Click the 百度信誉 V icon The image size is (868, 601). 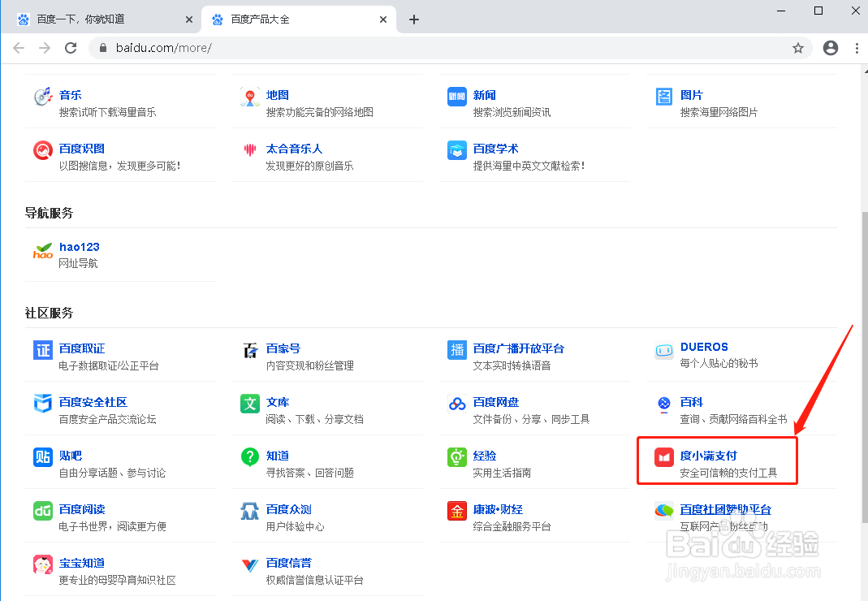point(249,564)
